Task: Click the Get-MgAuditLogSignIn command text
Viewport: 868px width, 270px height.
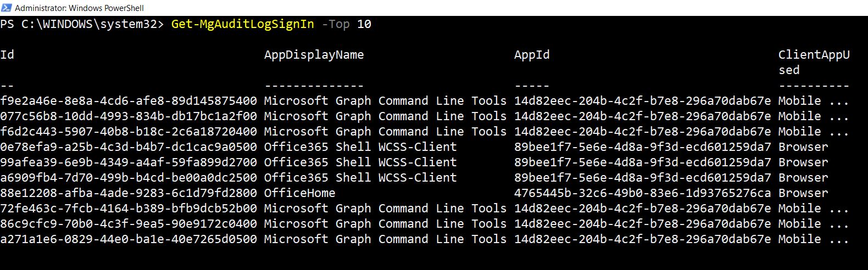Action: coord(242,24)
